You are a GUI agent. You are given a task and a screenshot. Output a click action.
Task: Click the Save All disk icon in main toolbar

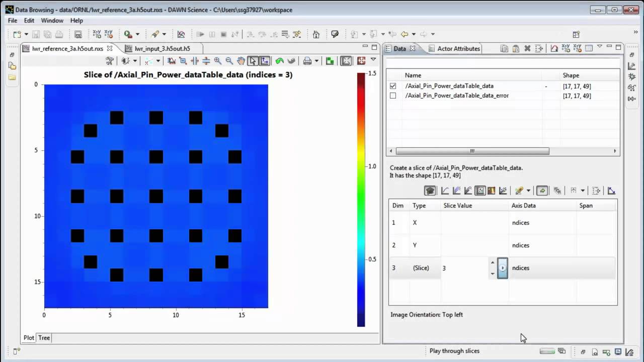(48, 34)
